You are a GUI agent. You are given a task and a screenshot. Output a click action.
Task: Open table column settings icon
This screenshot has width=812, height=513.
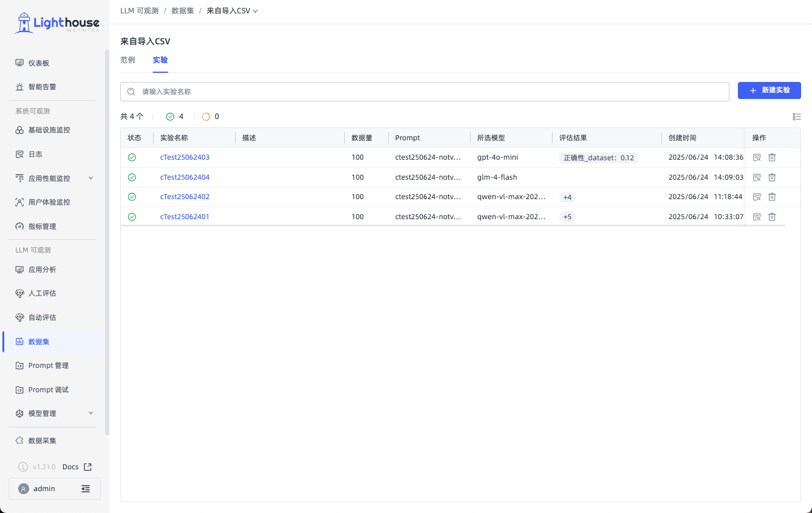tap(797, 117)
